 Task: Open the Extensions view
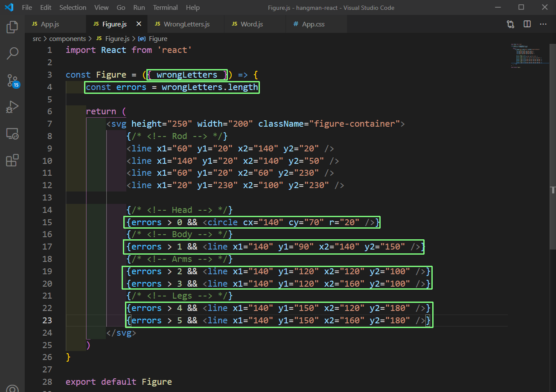(12, 160)
